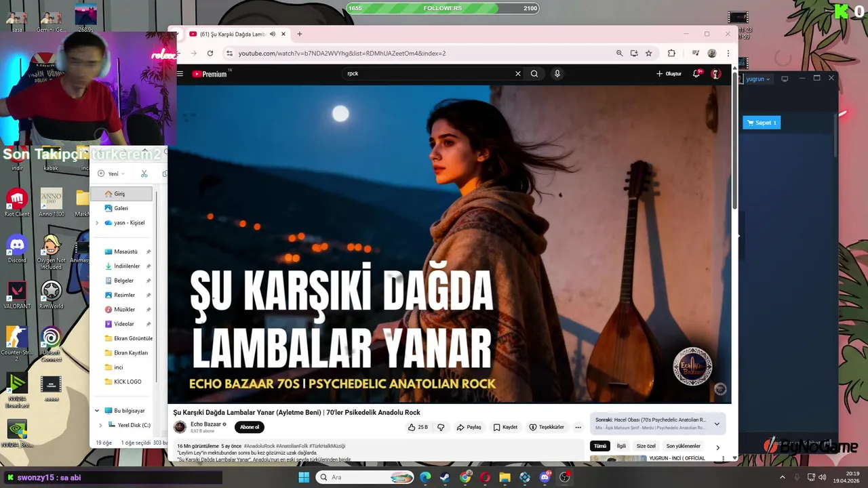Screen dimensions: 868x488
Task: Open Riot Client desktop shortcut
Action: (17, 203)
